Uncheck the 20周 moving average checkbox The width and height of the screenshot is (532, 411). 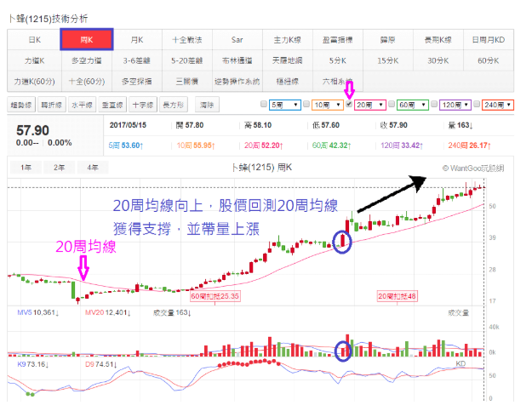pos(349,104)
